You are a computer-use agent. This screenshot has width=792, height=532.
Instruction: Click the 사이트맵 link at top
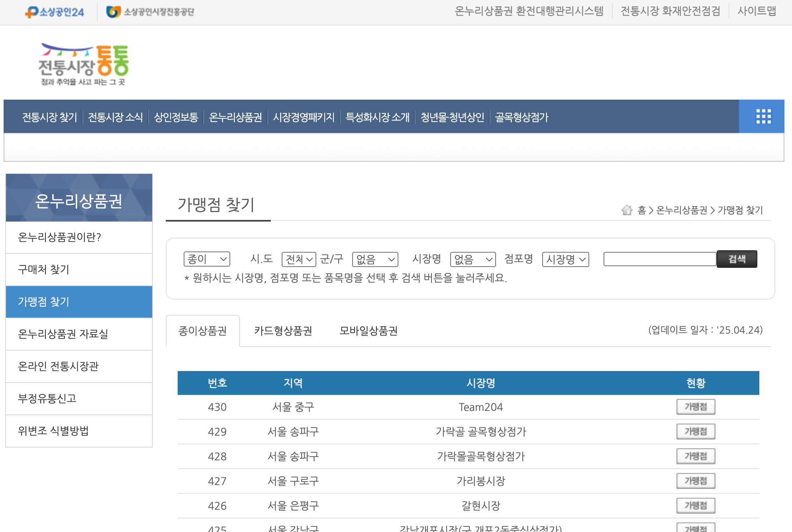(757, 11)
